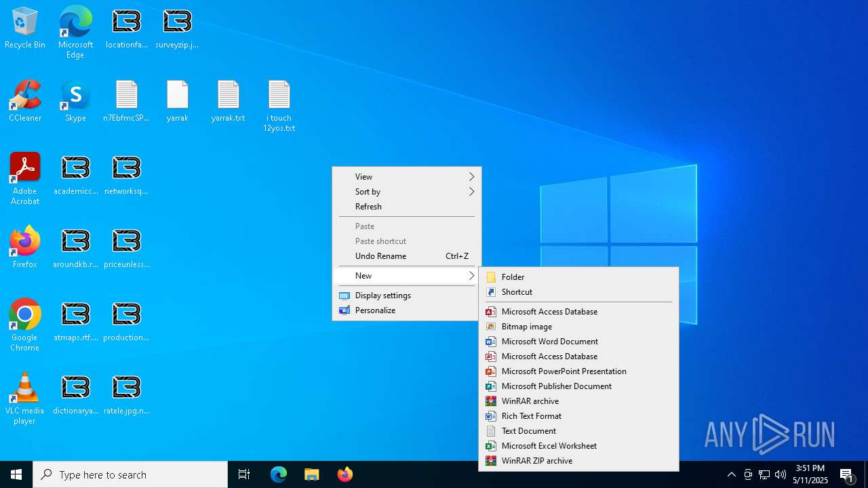Open Firefox from the taskbar
868x488 pixels.
click(x=345, y=474)
